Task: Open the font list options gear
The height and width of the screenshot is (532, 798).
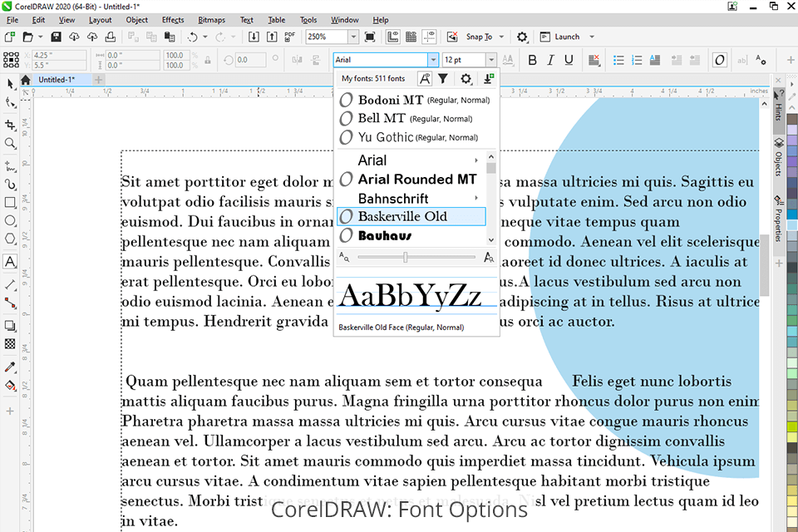Action: pos(465,78)
